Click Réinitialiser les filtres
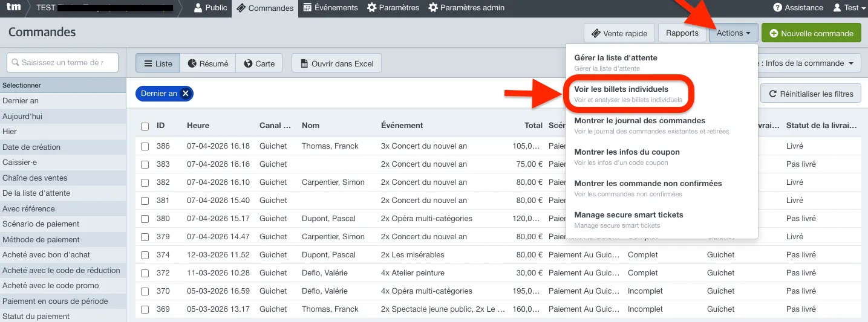 pyautogui.click(x=811, y=94)
